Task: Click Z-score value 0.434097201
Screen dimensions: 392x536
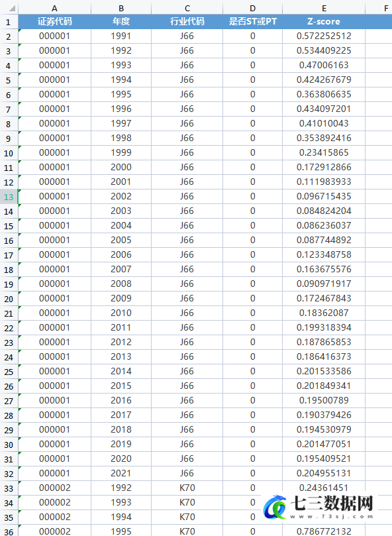Action: click(324, 109)
